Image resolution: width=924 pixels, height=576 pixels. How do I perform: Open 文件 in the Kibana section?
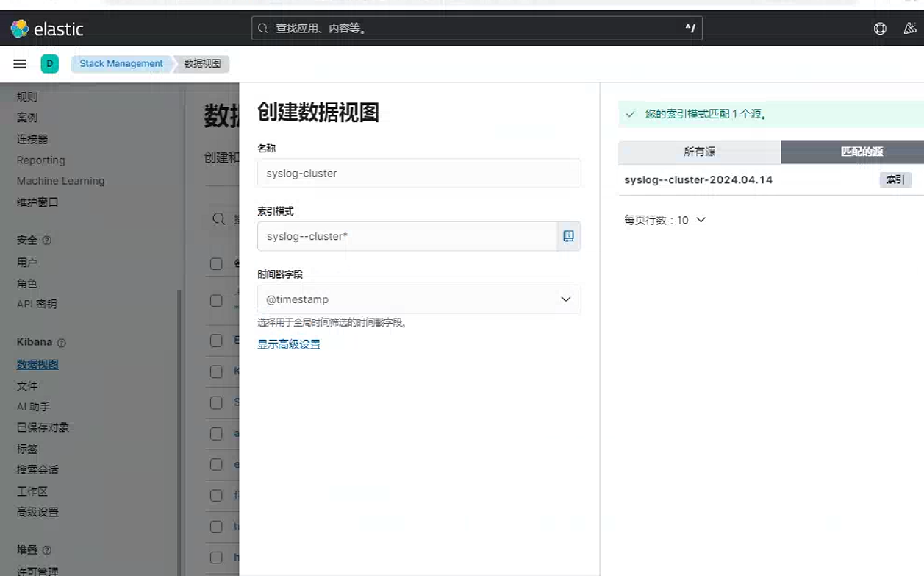[27, 386]
